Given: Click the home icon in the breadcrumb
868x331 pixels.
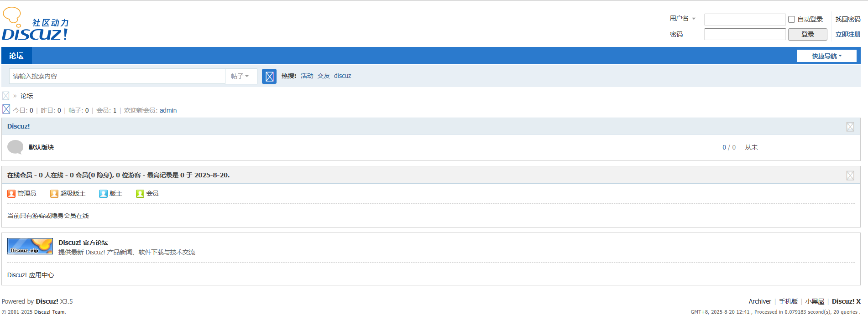Looking at the screenshot, I should pyautogui.click(x=6, y=96).
